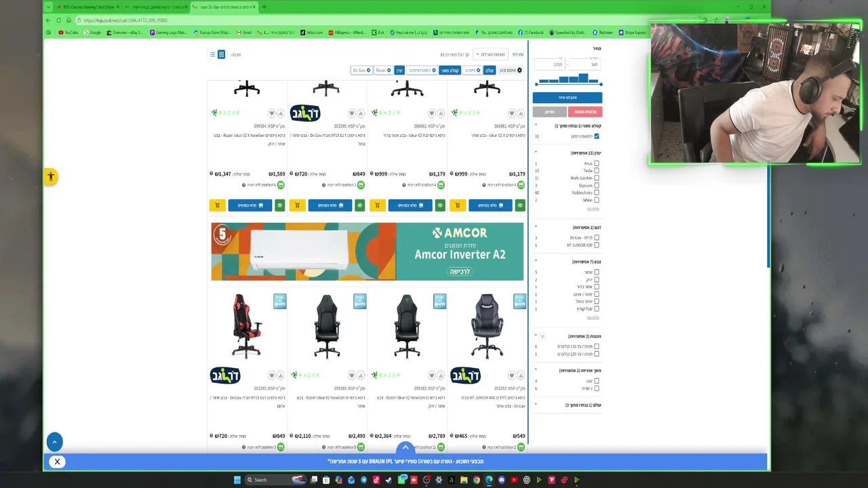
Task: Add Razer Iskur V2 X NewGen 399384 to cart
Action: (217, 205)
